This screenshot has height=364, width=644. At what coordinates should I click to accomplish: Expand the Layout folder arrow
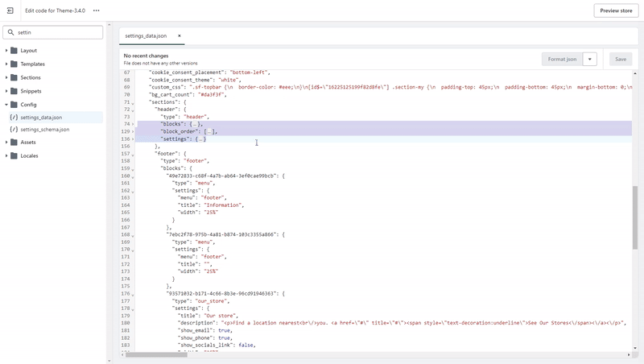(x=6, y=50)
